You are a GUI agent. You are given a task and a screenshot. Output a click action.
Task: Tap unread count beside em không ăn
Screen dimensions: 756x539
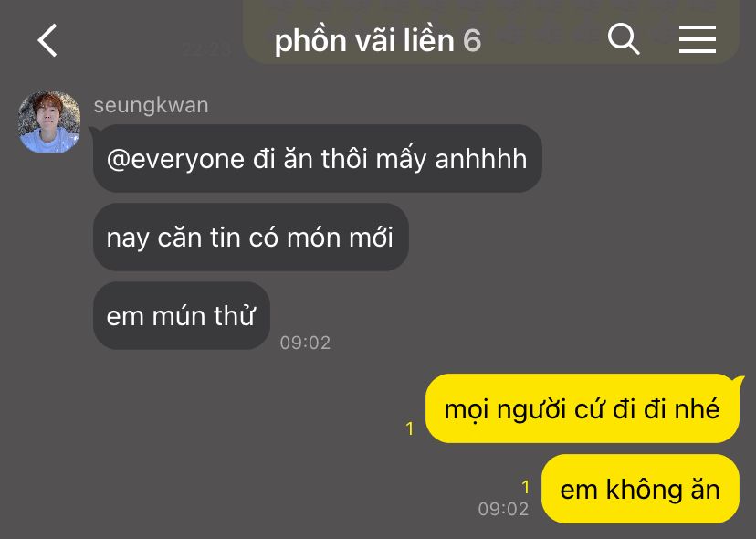pyautogui.click(x=526, y=487)
